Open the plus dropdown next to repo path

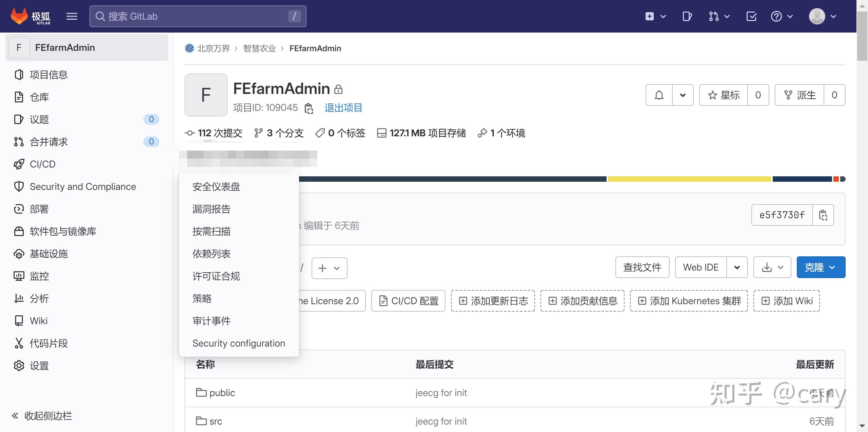coord(329,268)
